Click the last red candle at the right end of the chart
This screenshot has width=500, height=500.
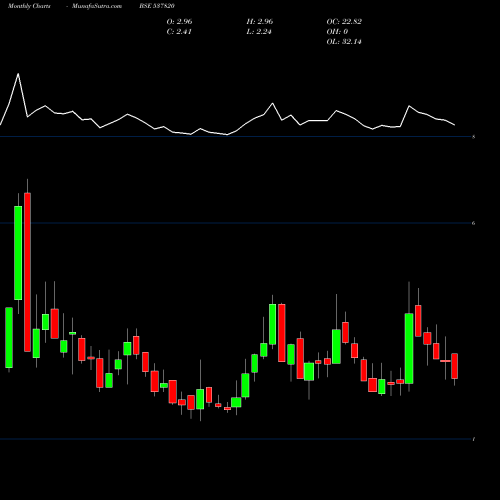pyautogui.click(x=454, y=366)
